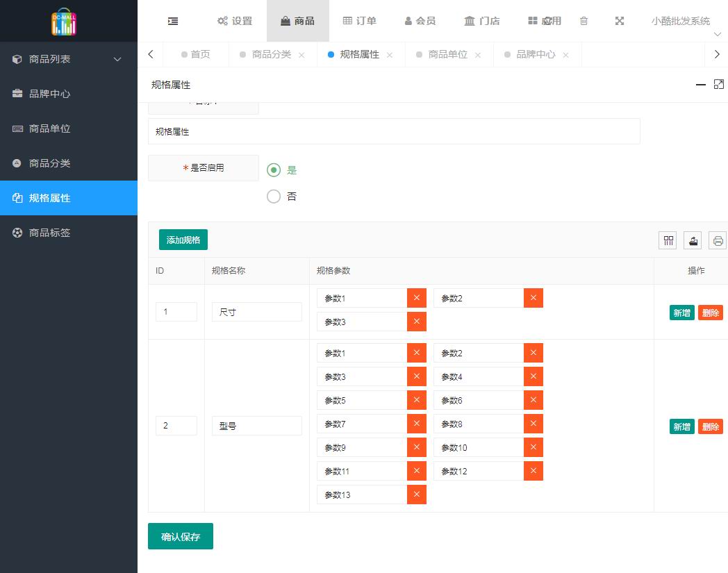
Task: Click the print icon in table toolbar
Action: pyautogui.click(x=718, y=240)
